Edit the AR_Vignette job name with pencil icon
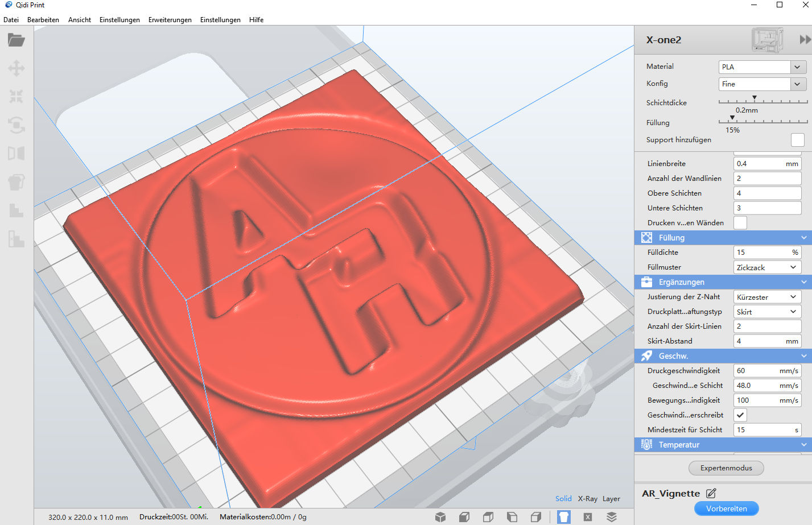This screenshot has width=812, height=525. pos(711,493)
